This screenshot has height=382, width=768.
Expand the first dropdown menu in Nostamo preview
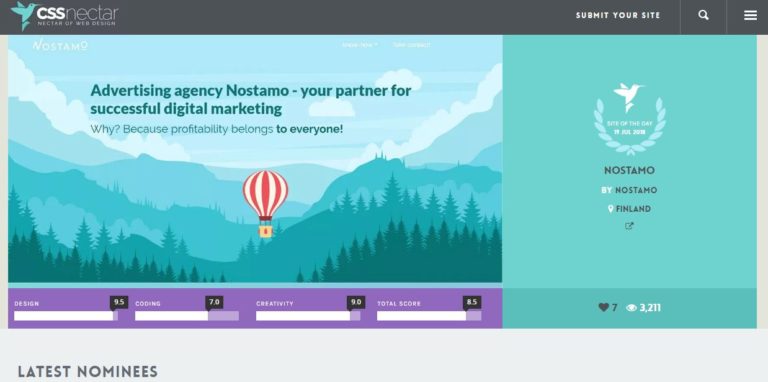360,45
